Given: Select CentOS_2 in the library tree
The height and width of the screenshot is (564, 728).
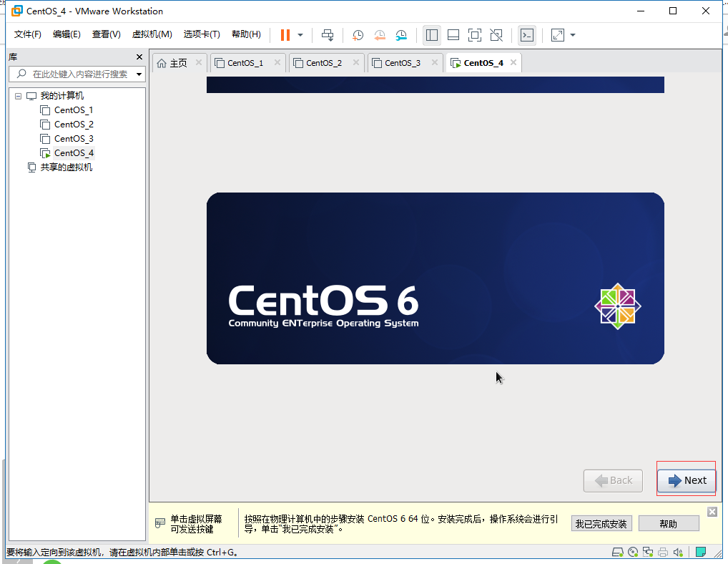Looking at the screenshot, I should [x=74, y=125].
